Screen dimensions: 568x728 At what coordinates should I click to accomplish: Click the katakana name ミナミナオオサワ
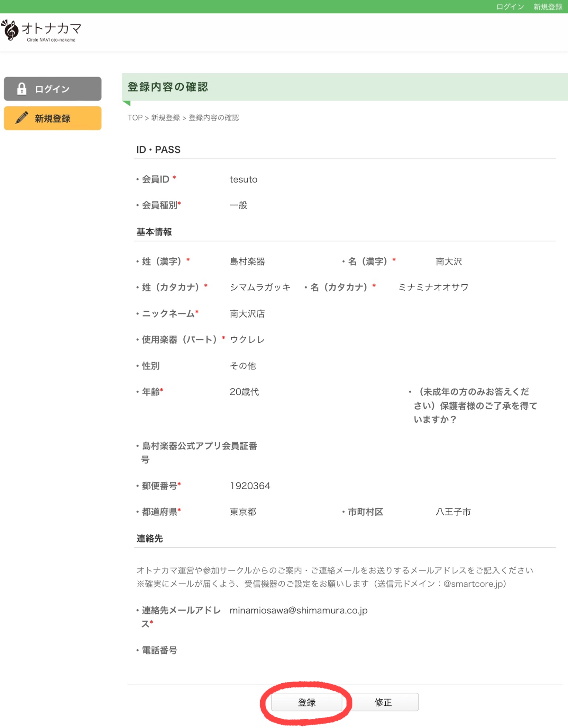point(433,287)
